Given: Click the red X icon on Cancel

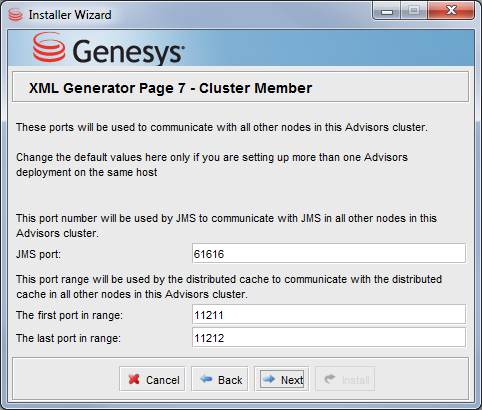Looking at the screenshot, I should coord(134,379).
